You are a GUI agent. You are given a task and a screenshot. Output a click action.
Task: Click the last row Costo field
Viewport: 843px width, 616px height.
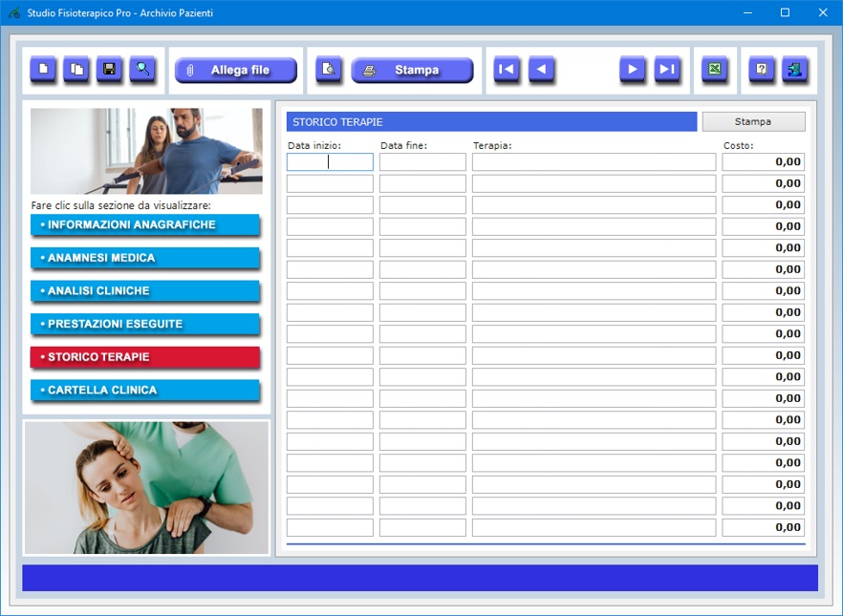point(763,527)
